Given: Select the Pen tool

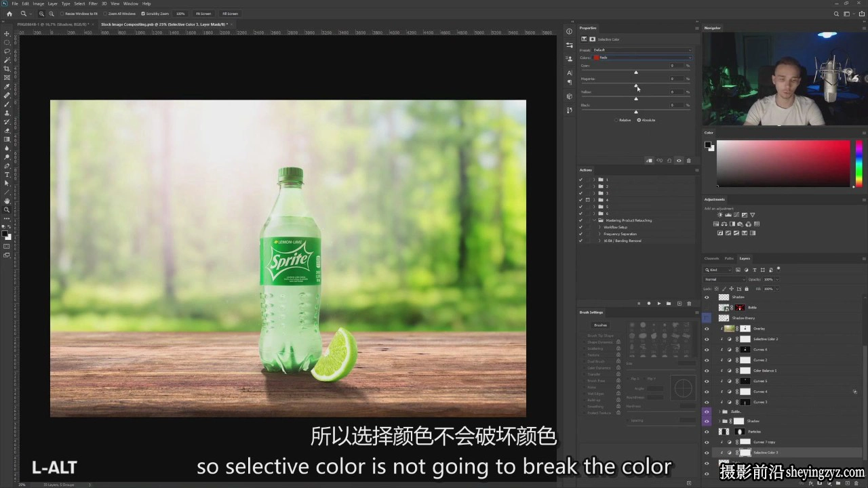Looking at the screenshot, I should pos(7,165).
